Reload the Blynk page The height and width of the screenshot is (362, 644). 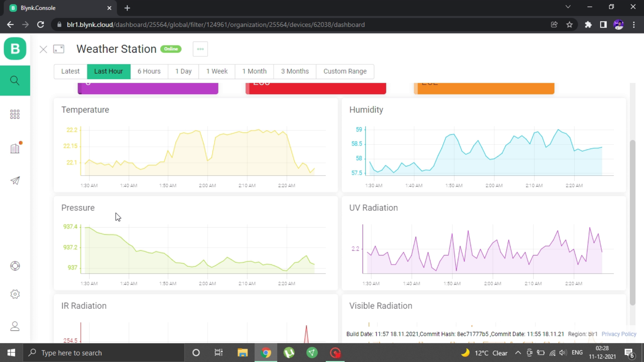pyautogui.click(x=41, y=24)
